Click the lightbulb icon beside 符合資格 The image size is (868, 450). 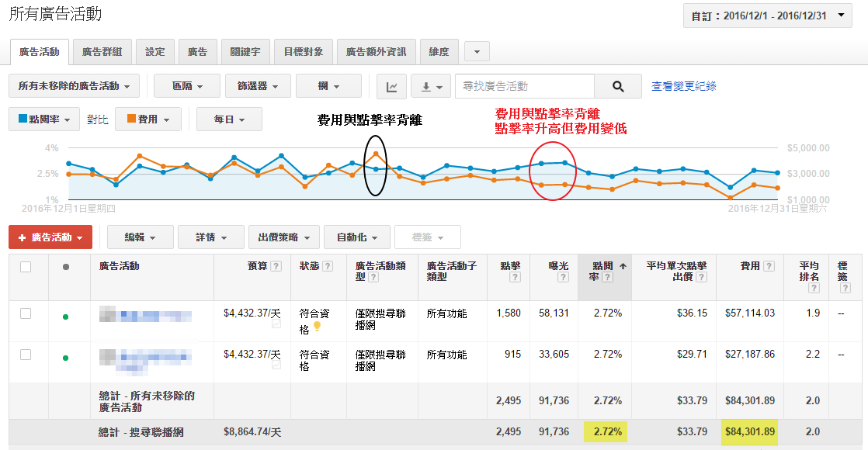318,326
